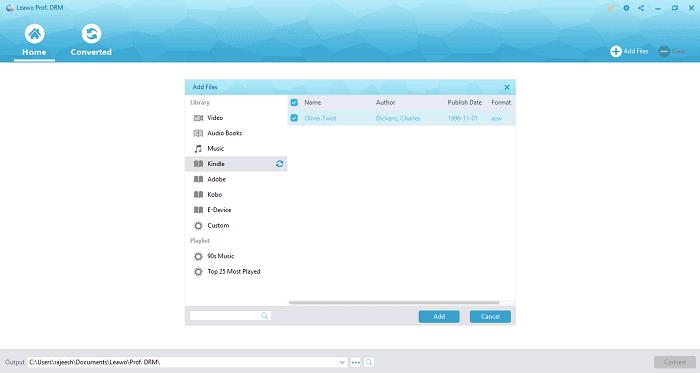Open the 90s Music playlist
Screen dimensions: 700x373
(236, 256)
